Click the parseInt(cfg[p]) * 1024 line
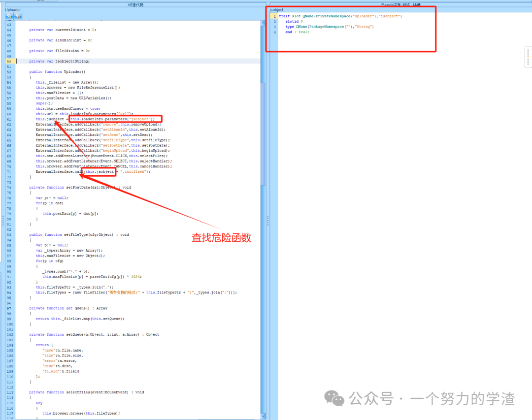Viewport: 532px width, 420px height. [92, 277]
